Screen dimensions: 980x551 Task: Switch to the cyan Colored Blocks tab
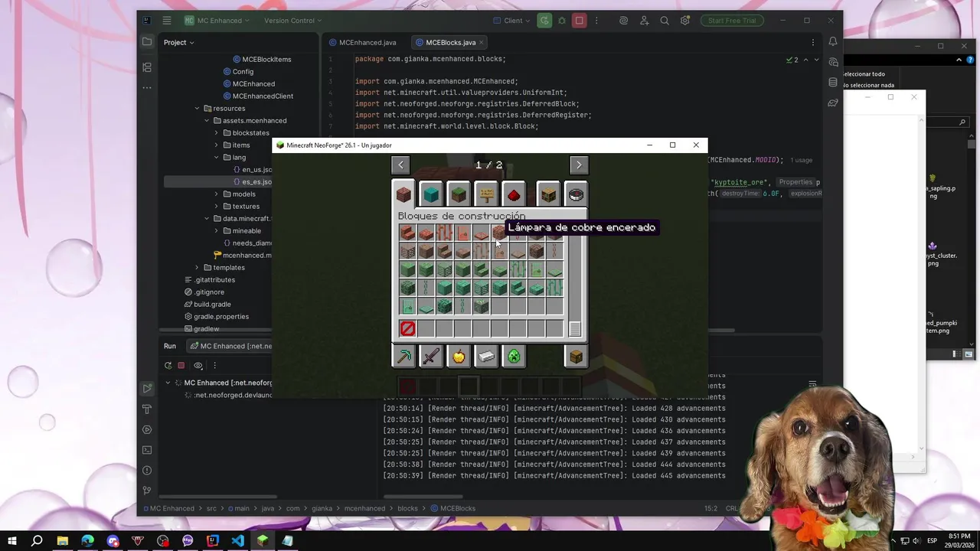431,194
